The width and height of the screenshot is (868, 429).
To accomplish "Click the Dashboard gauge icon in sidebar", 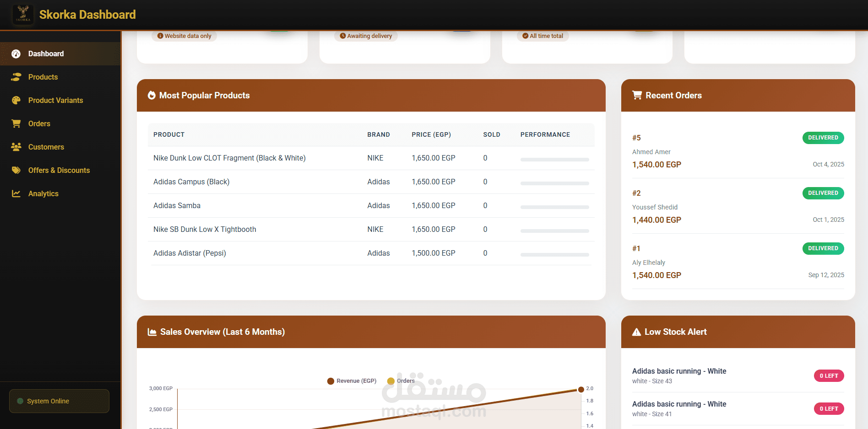I will (x=16, y=54).
